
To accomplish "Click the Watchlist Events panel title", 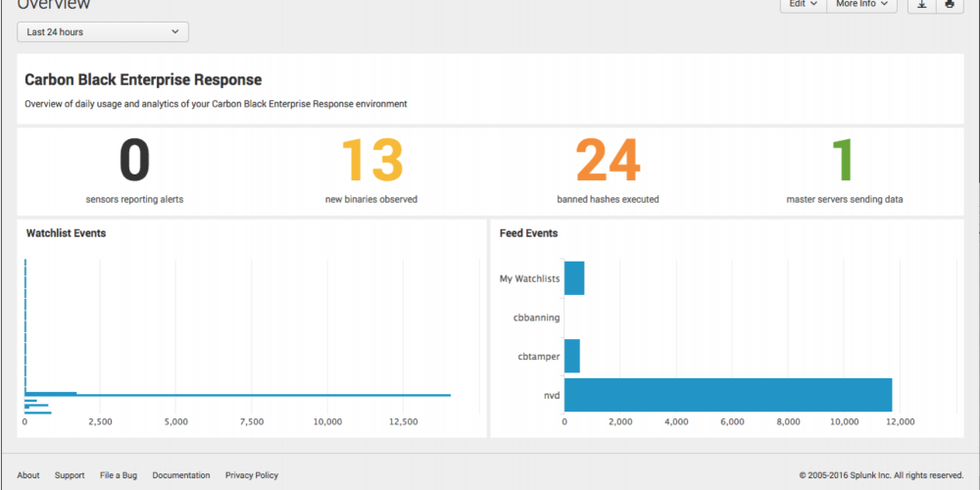I will coord(66,233).
